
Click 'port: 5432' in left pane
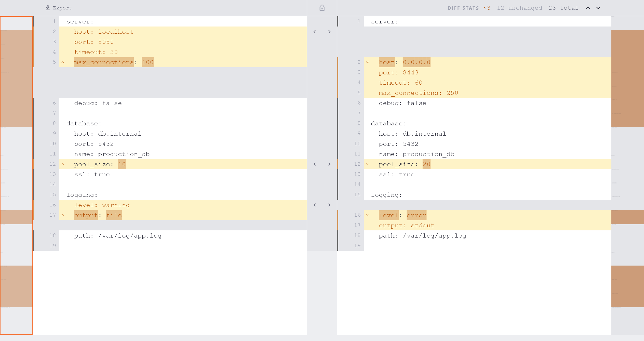click(x=94, y=144)
